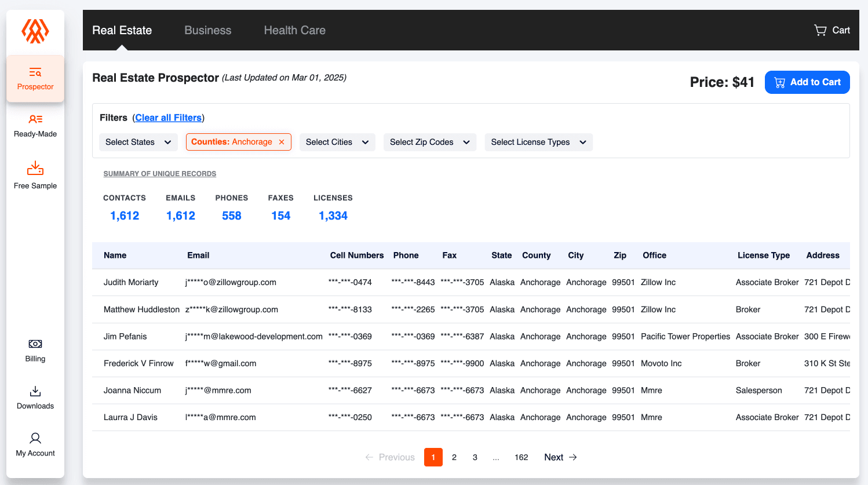Open the Prospector sidebar icon
Screen dimensions: 868x485
(35, 73)
